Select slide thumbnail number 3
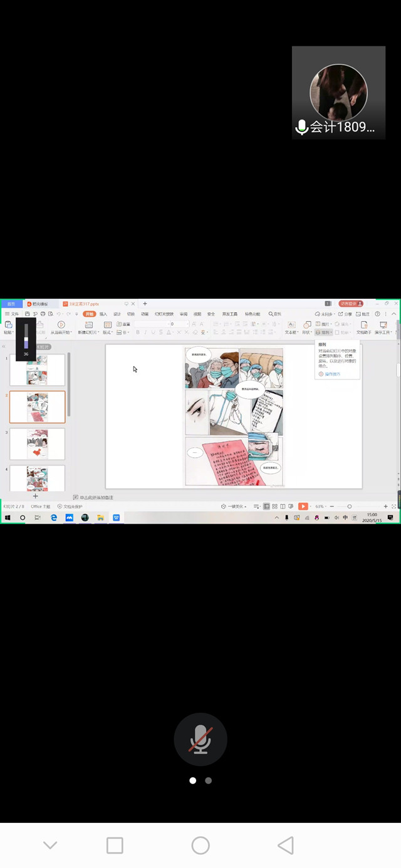Image resolution: width=401 pixels, height=868 pixels. [38, 444]
